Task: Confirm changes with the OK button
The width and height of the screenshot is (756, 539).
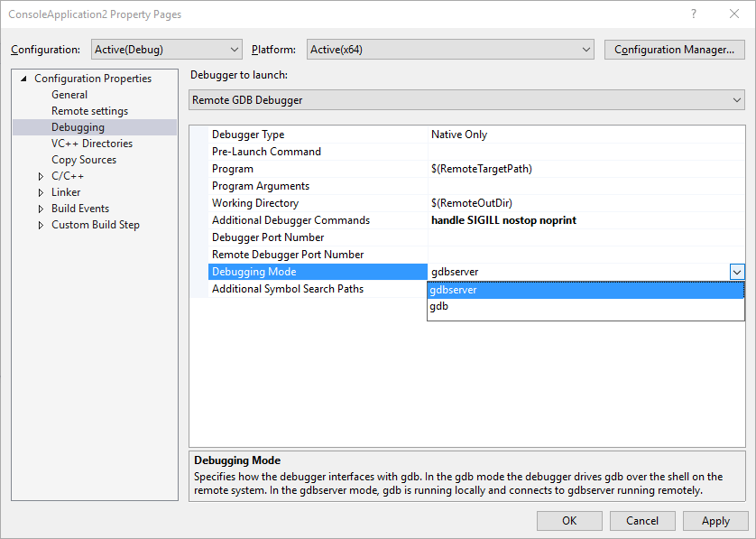Action: coord(569,520)
